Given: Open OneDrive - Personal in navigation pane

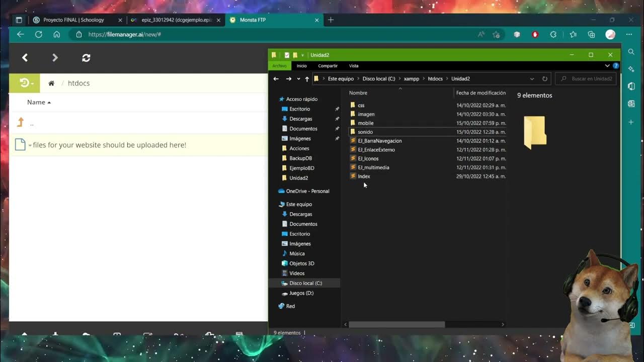Looking at the screenshot, I should (307, 191).
